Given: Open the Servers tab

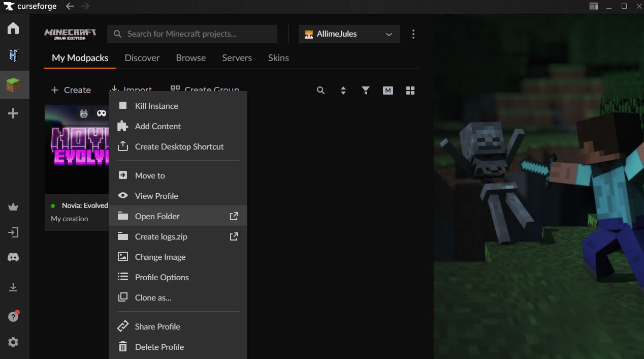Looking at the screenshot, I should click(x=237, y=58).
